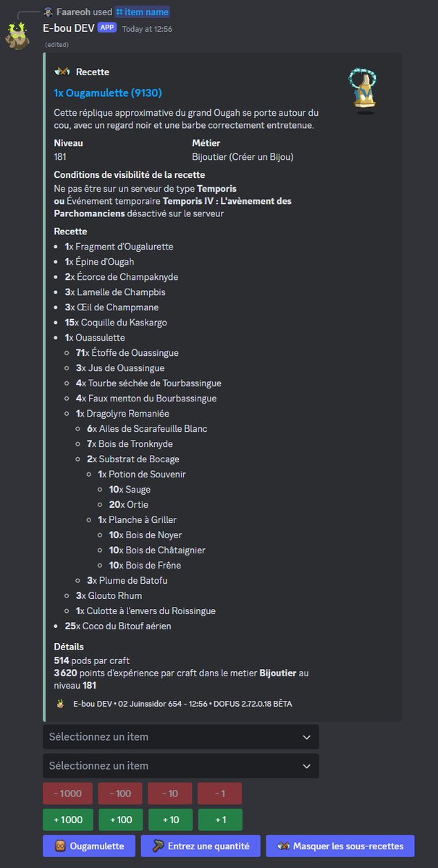Image resolution: width=438 pixels, height=868 pixels.
Task: Click ingredient 10x Sauge
Action: pyautogui.click(x=130, y=490)
